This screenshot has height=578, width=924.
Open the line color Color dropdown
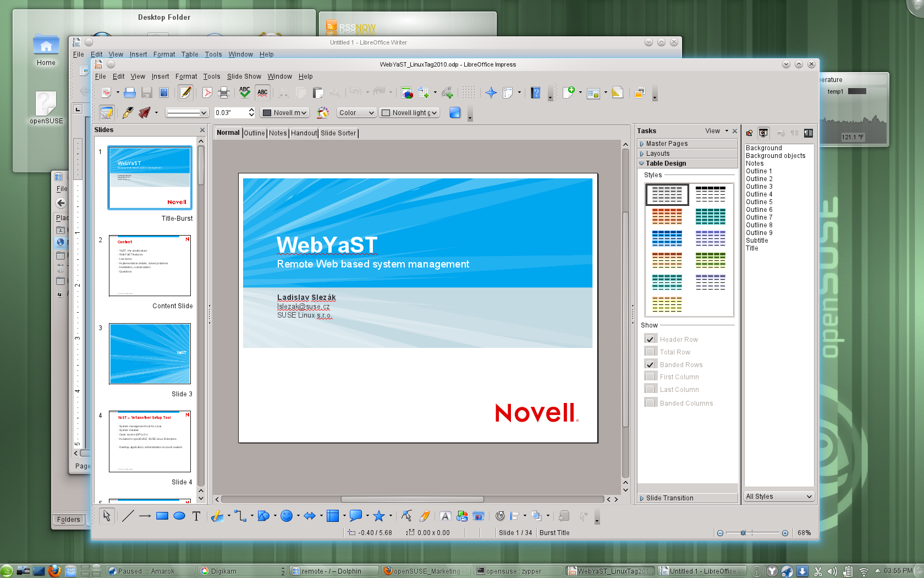pos(356,112)
